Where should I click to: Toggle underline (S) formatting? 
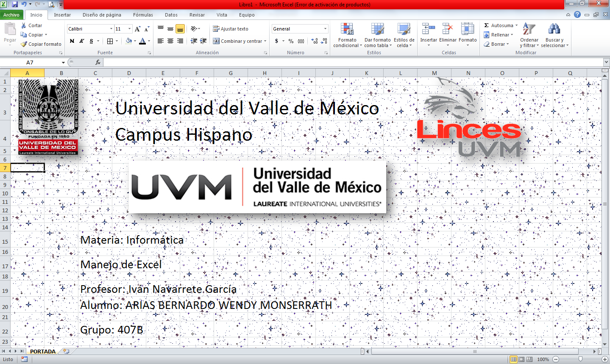point(91,41)
